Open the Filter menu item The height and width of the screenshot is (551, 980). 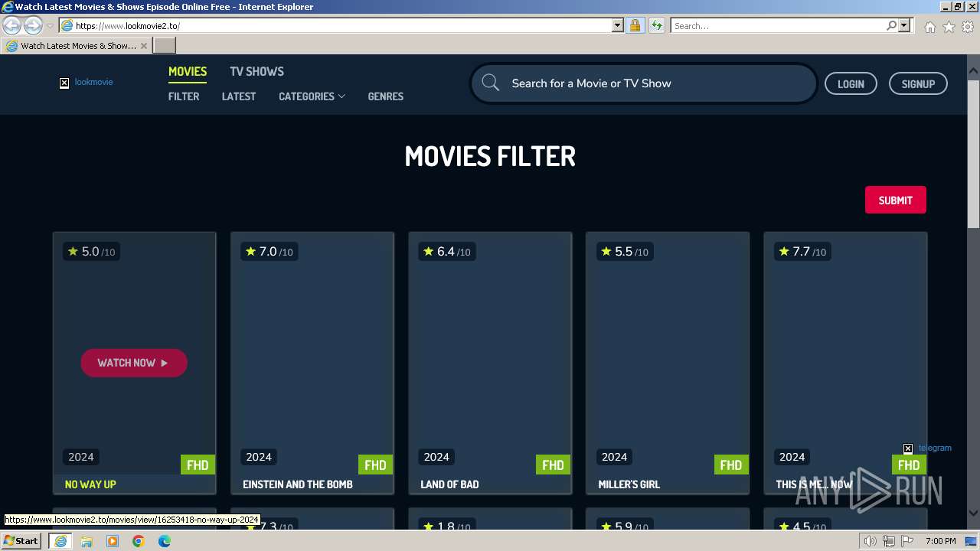click(x=184, y=96)
